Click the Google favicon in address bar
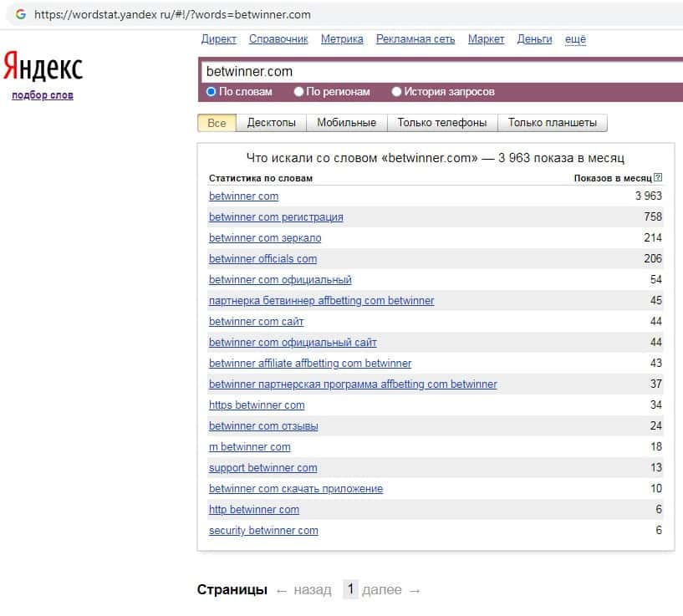 20,14
